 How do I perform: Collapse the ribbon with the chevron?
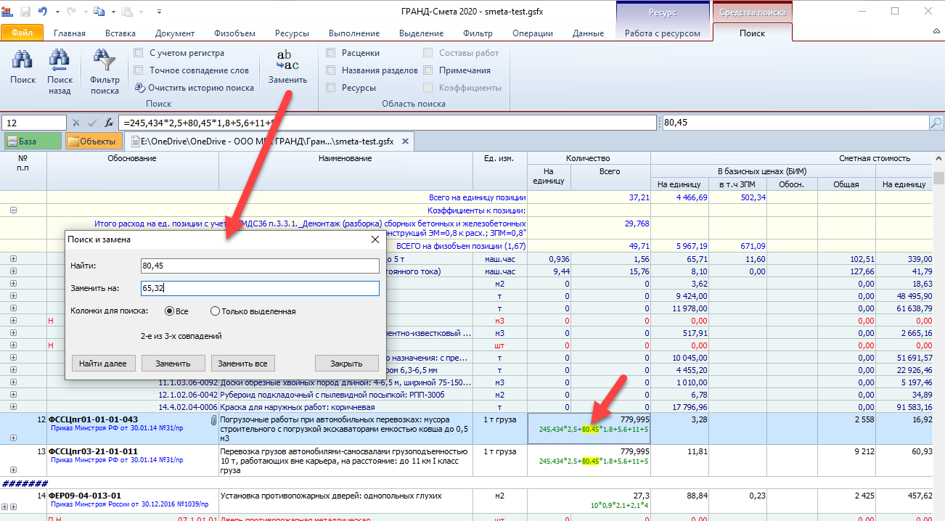click(x=935, y=31)
